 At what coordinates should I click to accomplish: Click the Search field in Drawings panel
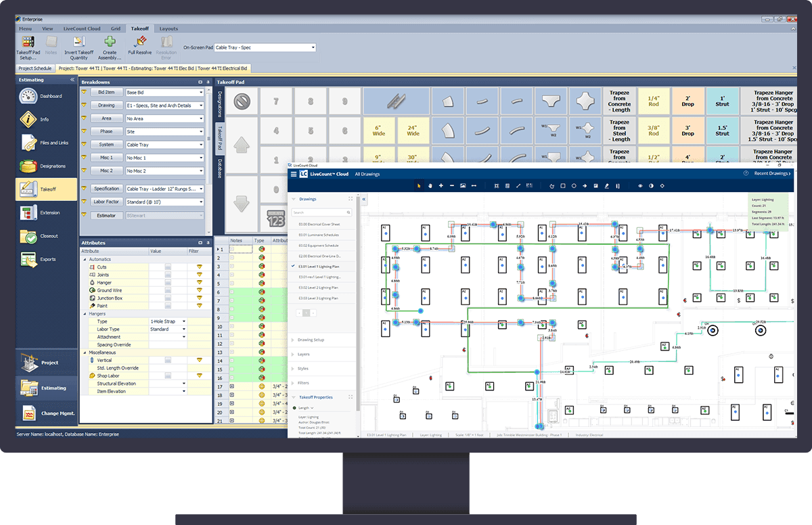[x=321, y=212]
